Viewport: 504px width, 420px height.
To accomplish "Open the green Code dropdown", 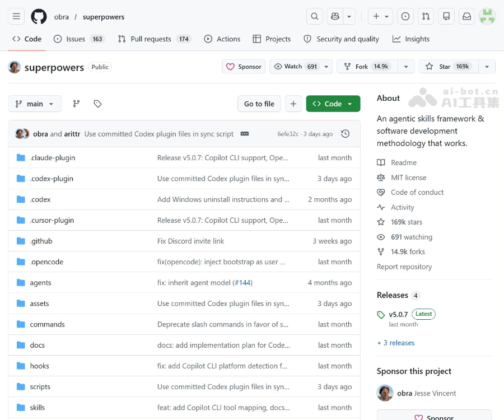I will [x=333, y=104].
